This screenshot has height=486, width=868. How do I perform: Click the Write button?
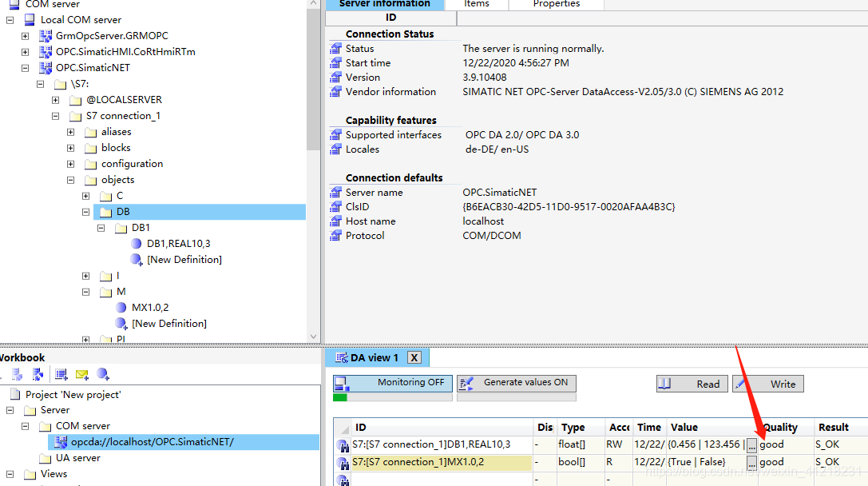coord(767,384)
